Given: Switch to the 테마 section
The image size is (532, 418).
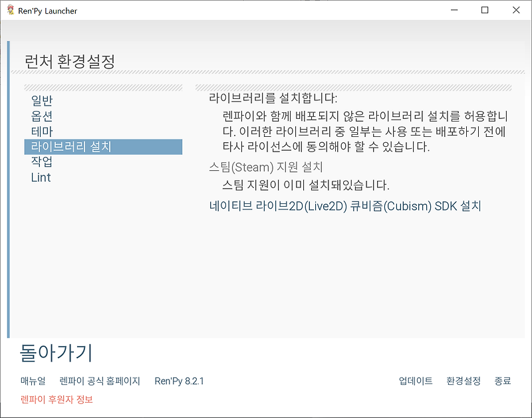Looking at the screenshot, I should [41, 132].
